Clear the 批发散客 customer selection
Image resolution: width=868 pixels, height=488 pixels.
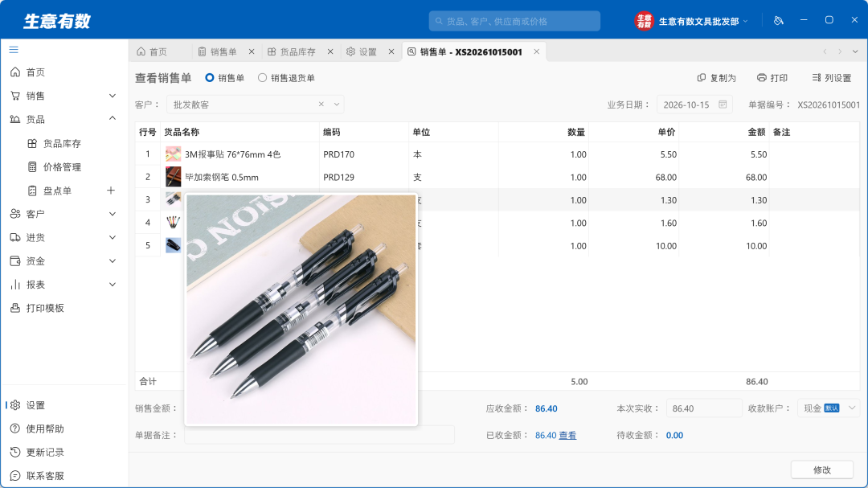(x=321, y=105)
